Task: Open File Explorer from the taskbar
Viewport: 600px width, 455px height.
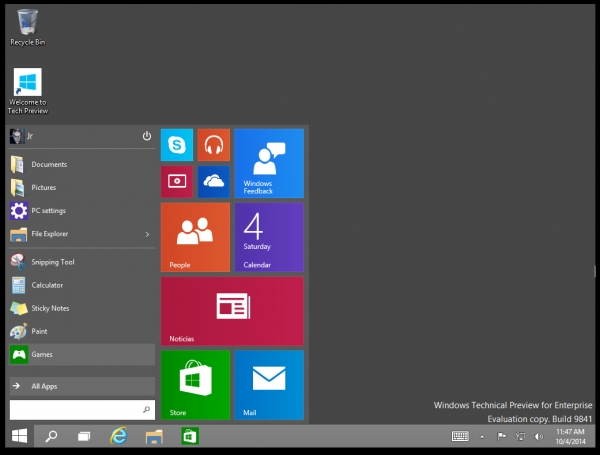Action: click(154, 436)
